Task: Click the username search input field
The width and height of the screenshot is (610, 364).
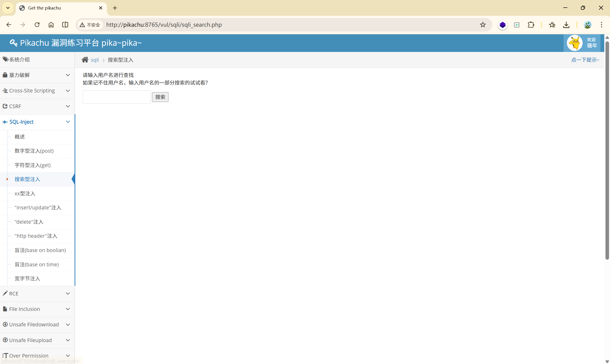Action: click(117, 97)
